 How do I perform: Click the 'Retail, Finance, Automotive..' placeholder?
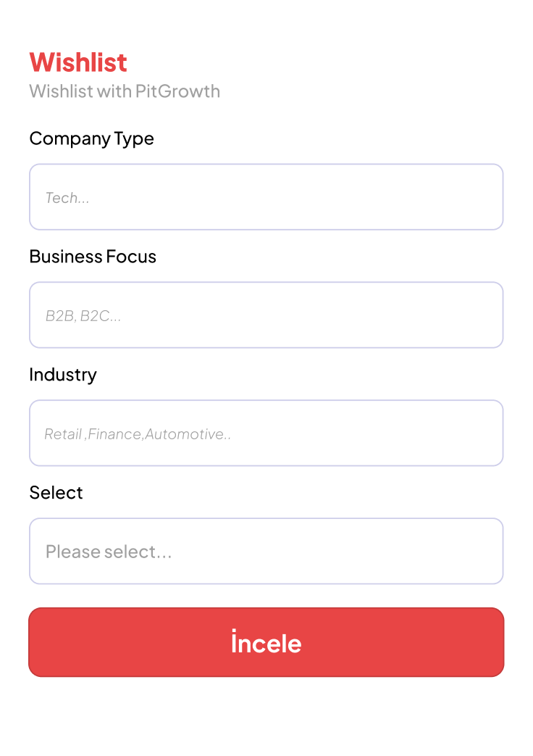click(138, 434)
